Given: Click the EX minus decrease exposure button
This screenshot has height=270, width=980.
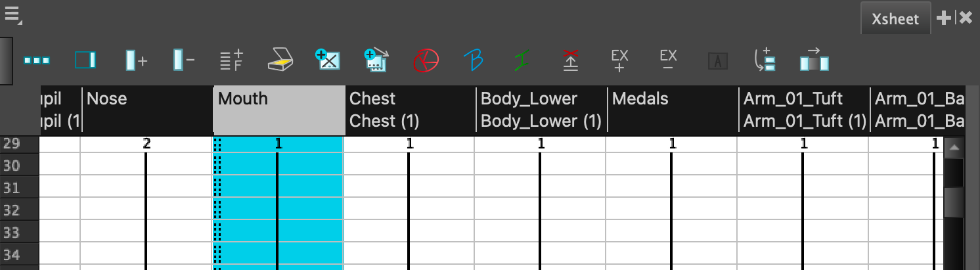Looking at the screenshot, I should (x=668, y=59).
